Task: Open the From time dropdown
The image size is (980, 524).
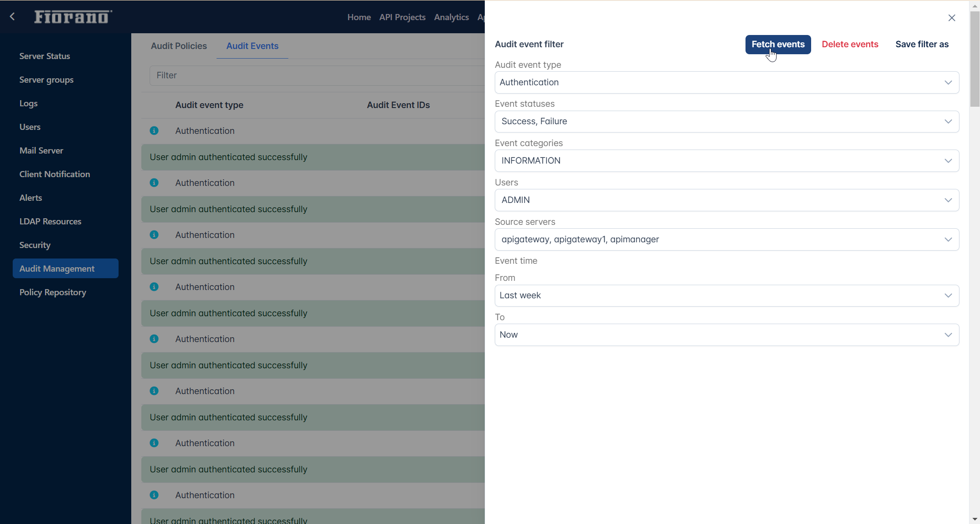Action: (727, 295)
